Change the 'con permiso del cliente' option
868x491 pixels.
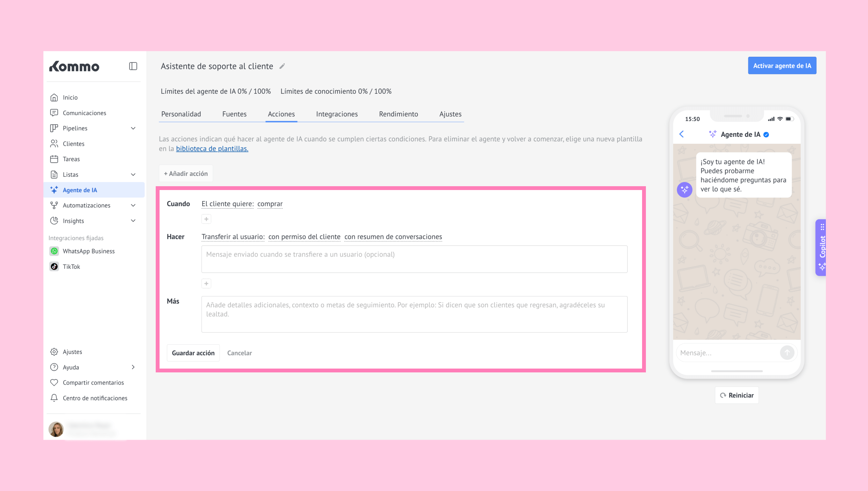pyautogui.click(x=304, y=237)
